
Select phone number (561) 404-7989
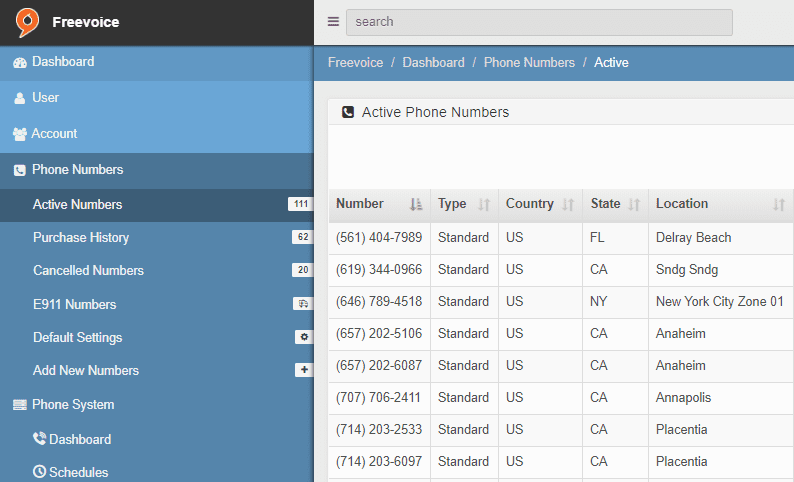click(379, 237)
